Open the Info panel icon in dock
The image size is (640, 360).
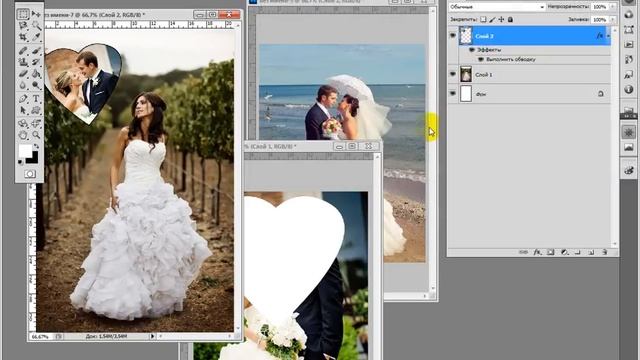point(629,89)
